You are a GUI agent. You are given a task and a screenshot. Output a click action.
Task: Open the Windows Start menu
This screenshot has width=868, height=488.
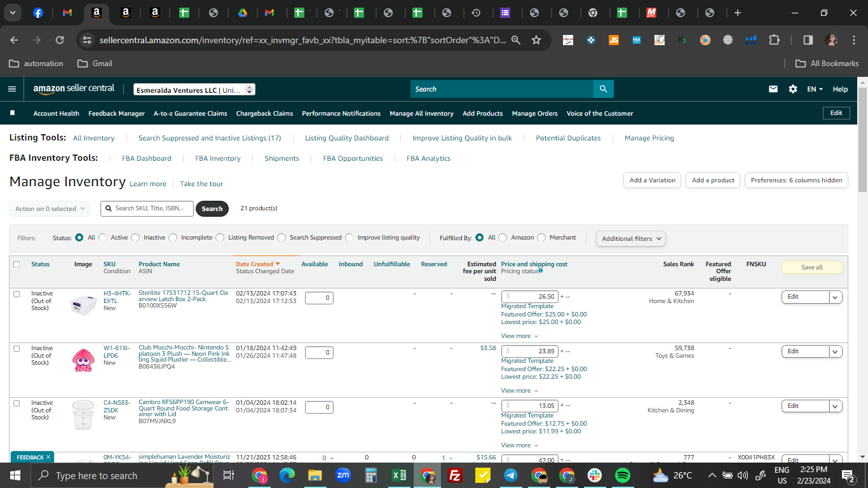(x=15, y=475)
